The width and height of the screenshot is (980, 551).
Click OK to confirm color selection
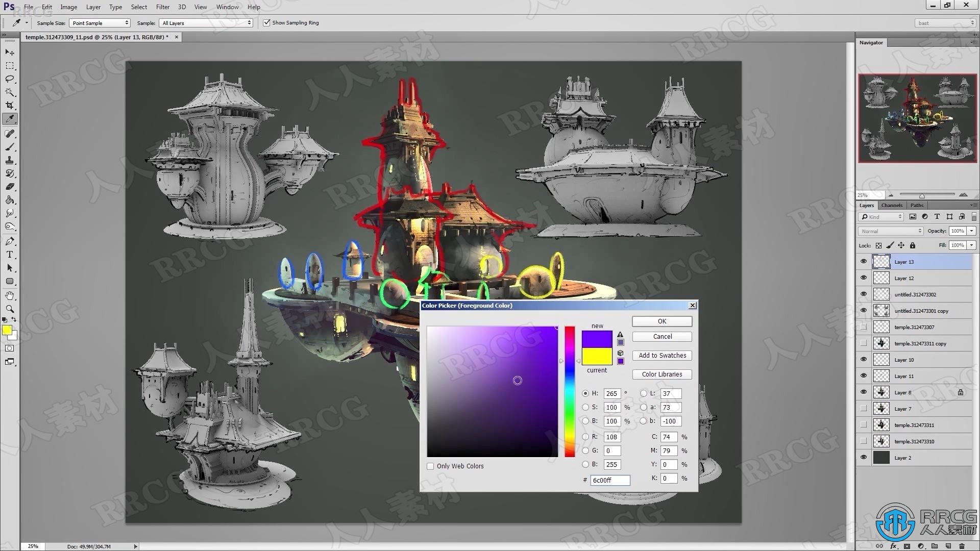[x=663, y=321]
